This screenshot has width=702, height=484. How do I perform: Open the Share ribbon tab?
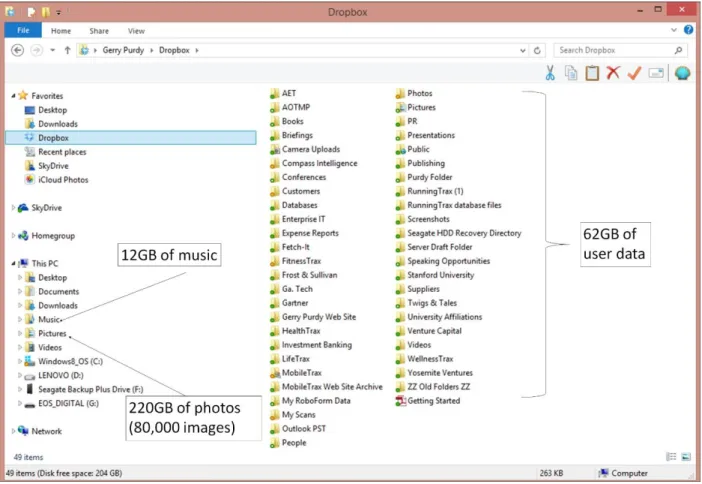point(99,31)
